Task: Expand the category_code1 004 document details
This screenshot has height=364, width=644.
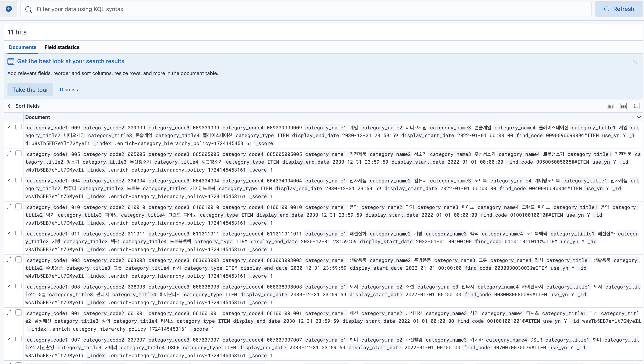Action: 9,180
